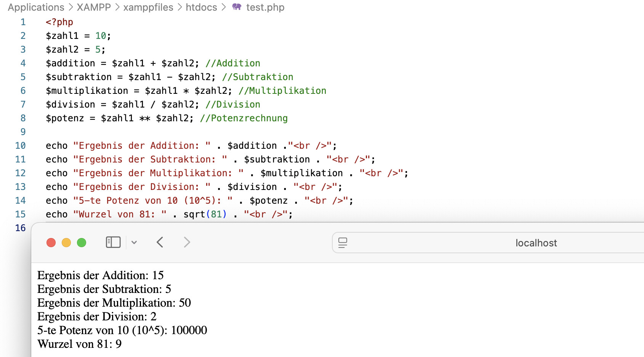Show the Safari sidebar

113,242
